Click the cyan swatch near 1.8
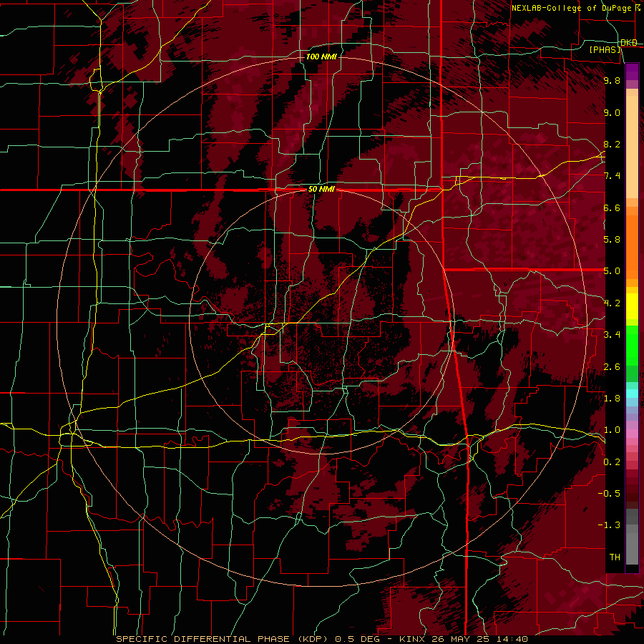The width and height of the screenshot is (644, 644). click(632, 394)
